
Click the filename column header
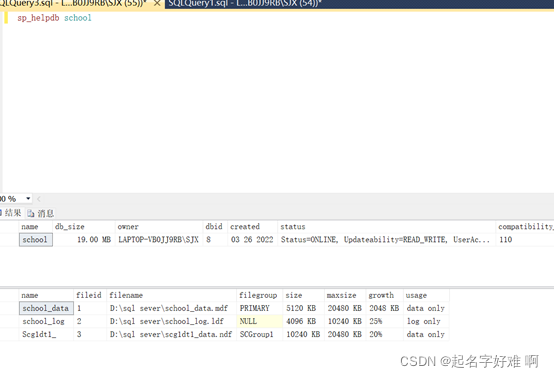[171, 295]
